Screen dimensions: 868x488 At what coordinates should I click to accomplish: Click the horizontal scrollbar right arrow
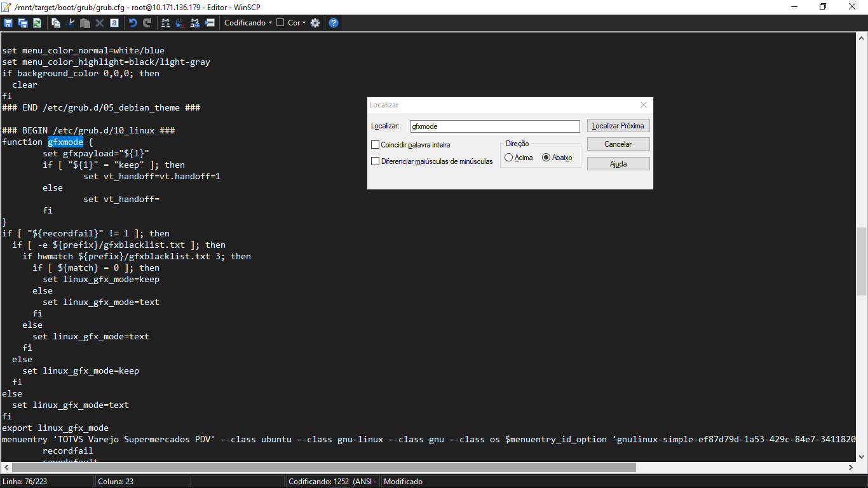point(850,468)
